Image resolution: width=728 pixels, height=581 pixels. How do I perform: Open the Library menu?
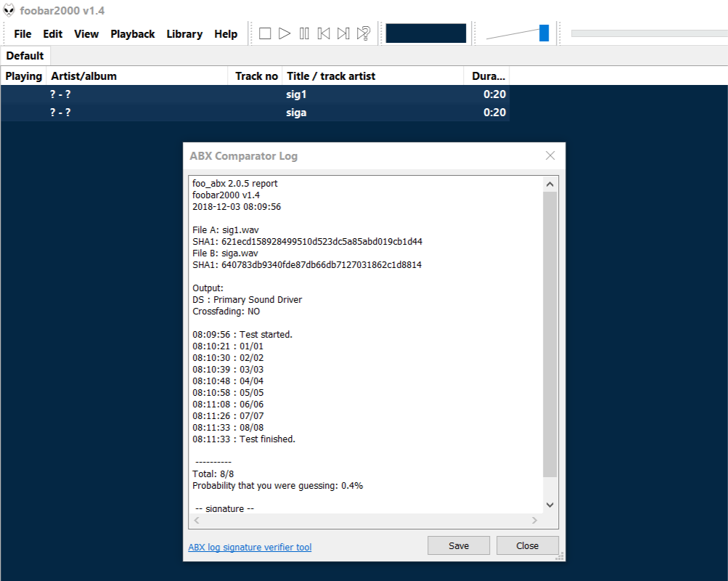(x=184, y=34)
